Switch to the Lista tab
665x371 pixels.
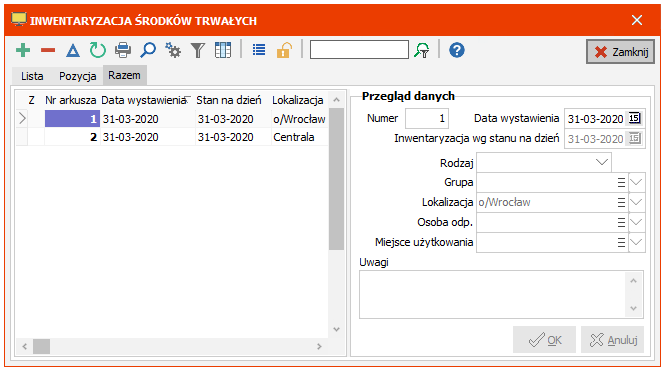point(32,76)
